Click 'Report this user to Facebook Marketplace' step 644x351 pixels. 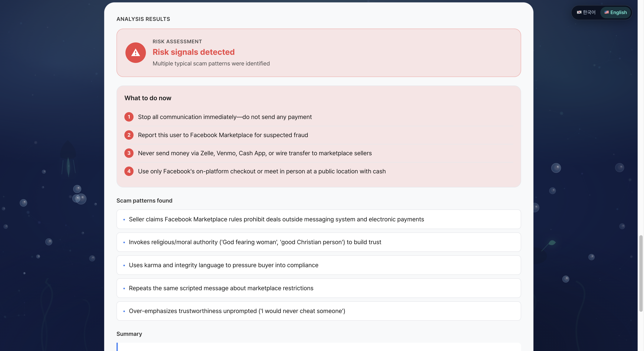click(223, 135)
